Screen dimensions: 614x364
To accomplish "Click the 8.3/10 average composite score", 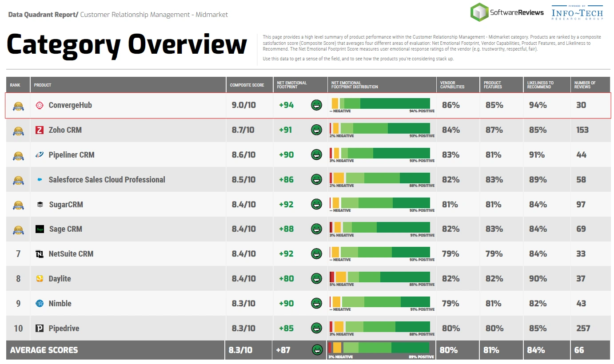I will point(240,350).
